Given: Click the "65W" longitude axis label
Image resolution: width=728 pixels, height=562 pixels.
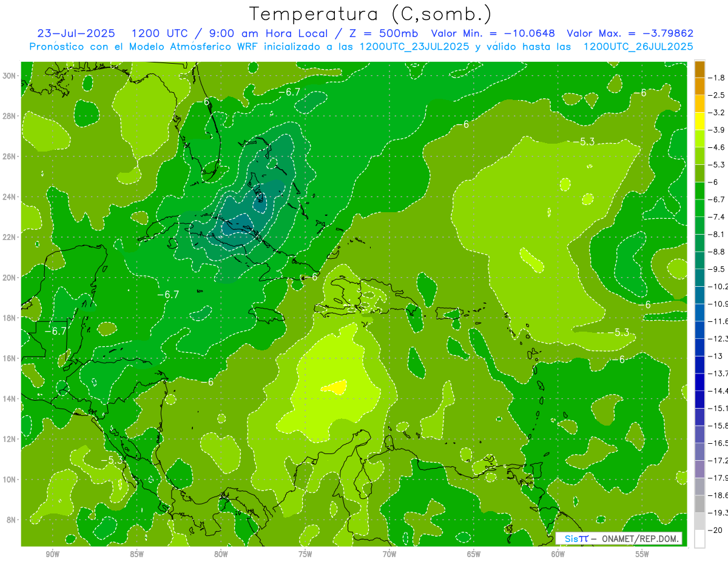Looking at the screenshot, I should pyautogui.click(x=474, y=554).
